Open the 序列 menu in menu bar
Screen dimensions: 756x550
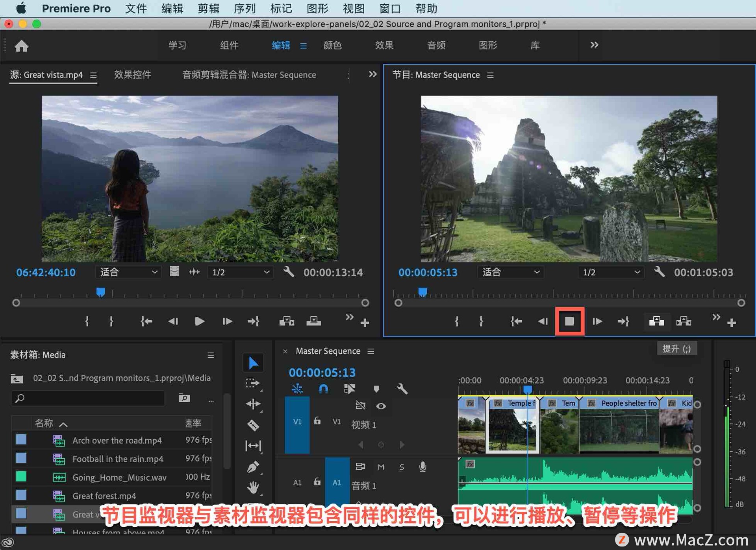tap(245, 8)
